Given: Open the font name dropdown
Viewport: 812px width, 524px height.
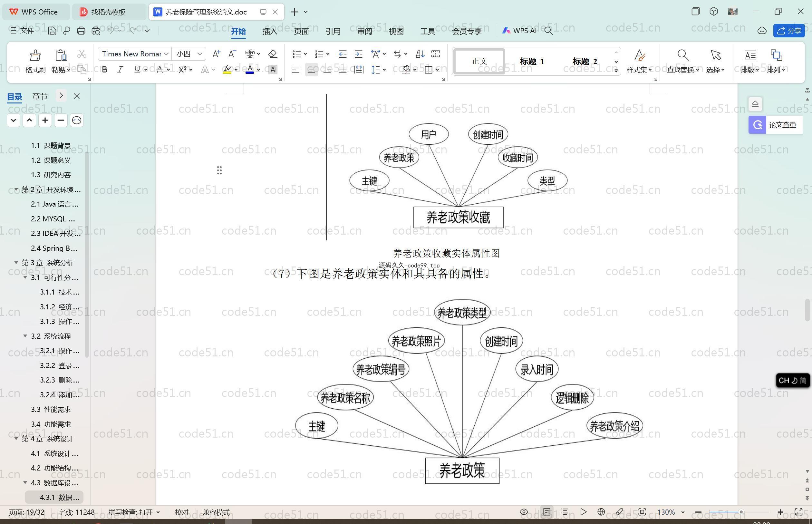Looking at the screenshot, I should point(166,54).
